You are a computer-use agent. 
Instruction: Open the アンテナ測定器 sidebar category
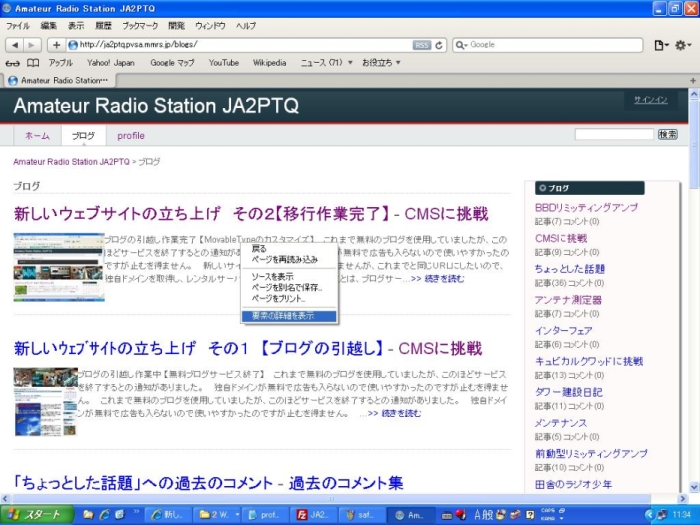coord(568,300)
